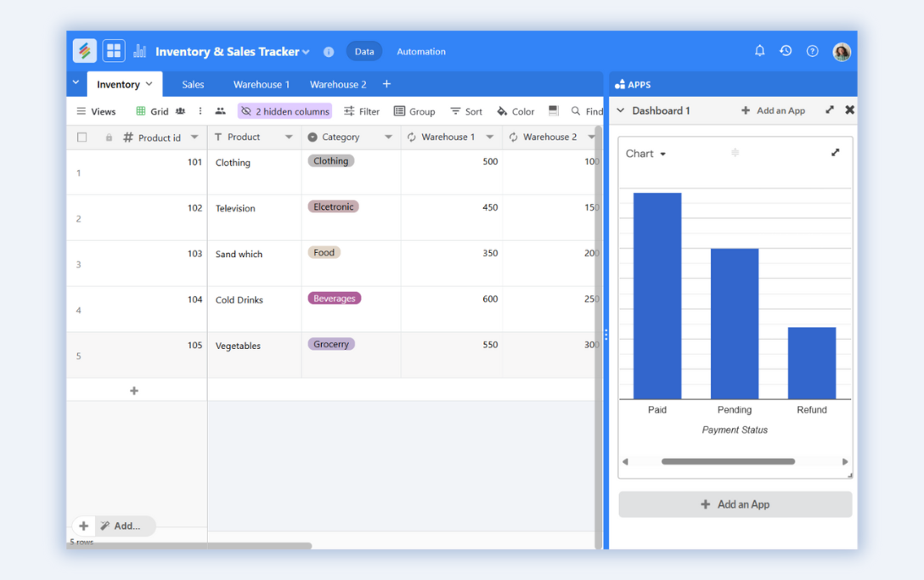
Task: Open the Filter options in the toolbar
Action: click(x=362, y=110)
